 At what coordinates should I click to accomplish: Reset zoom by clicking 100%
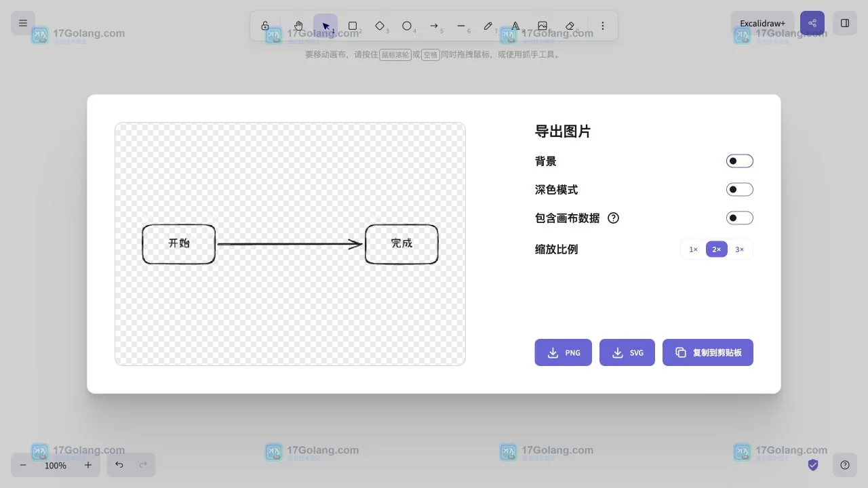tap(56, 466)
